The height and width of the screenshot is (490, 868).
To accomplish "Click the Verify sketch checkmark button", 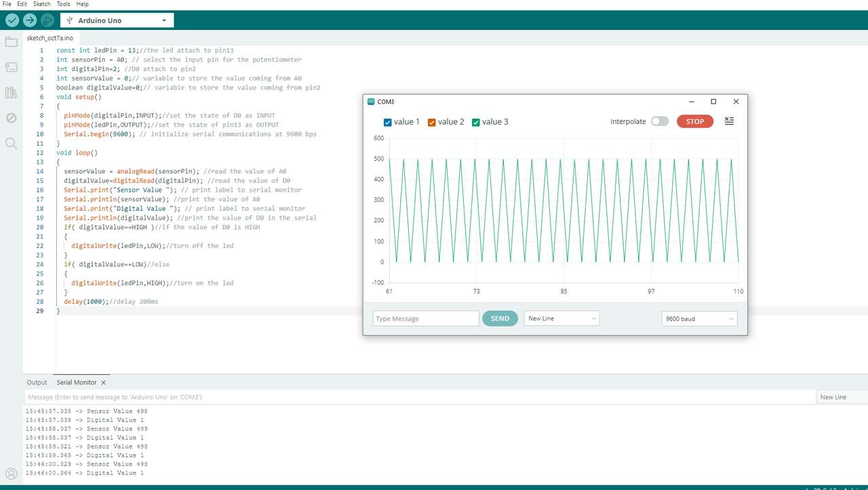I will 12,20.
